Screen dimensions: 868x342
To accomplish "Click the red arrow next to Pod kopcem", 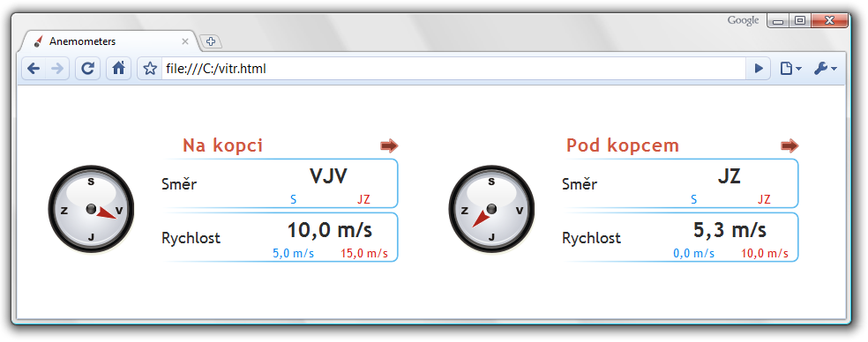I will pyautogui.click(x=790, y=145).
